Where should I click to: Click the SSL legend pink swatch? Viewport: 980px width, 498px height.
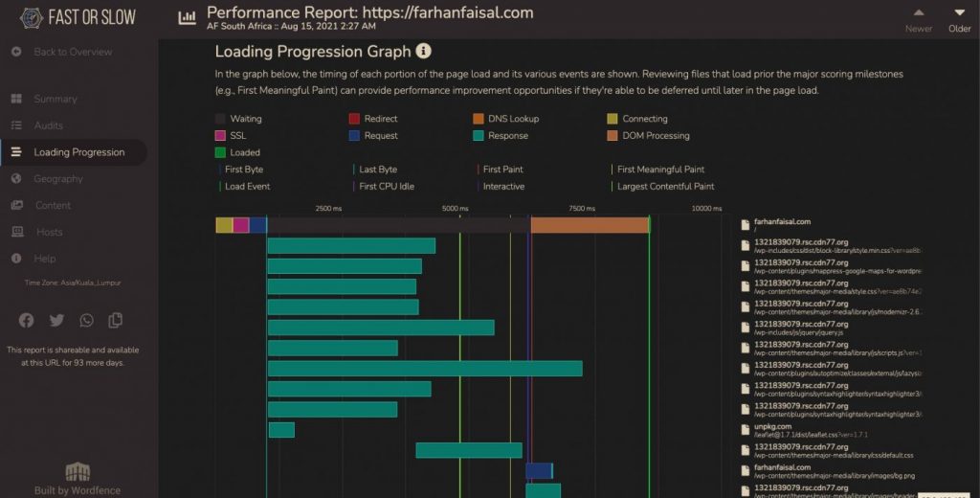click(220, 136)
